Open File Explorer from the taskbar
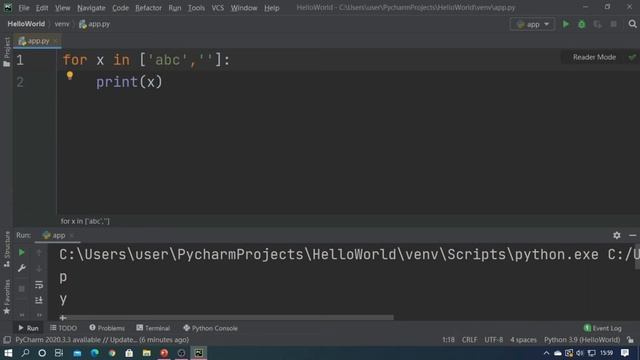This screenshot has width=640, height=360. (147, 353)
